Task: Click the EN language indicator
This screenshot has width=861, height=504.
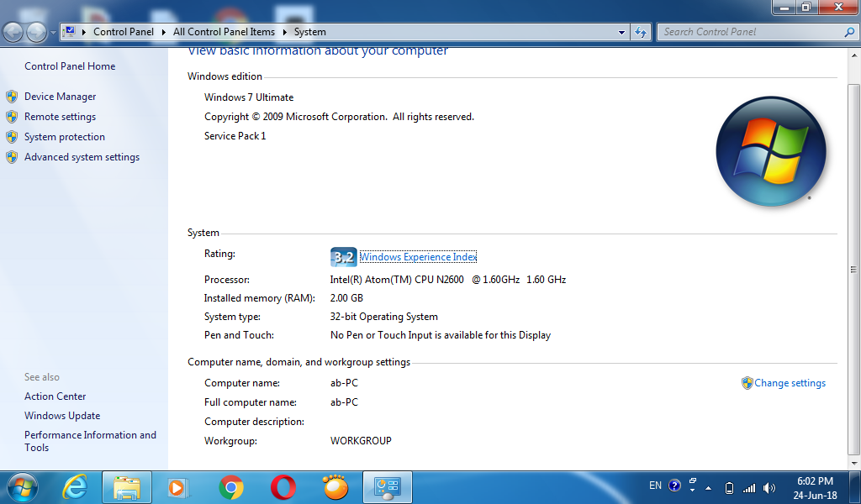Action: (655, 486)
